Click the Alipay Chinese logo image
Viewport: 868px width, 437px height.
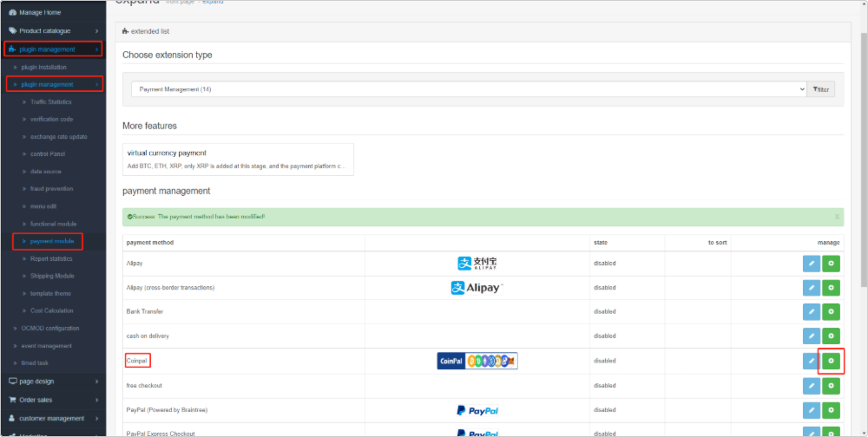pos(477,264)
